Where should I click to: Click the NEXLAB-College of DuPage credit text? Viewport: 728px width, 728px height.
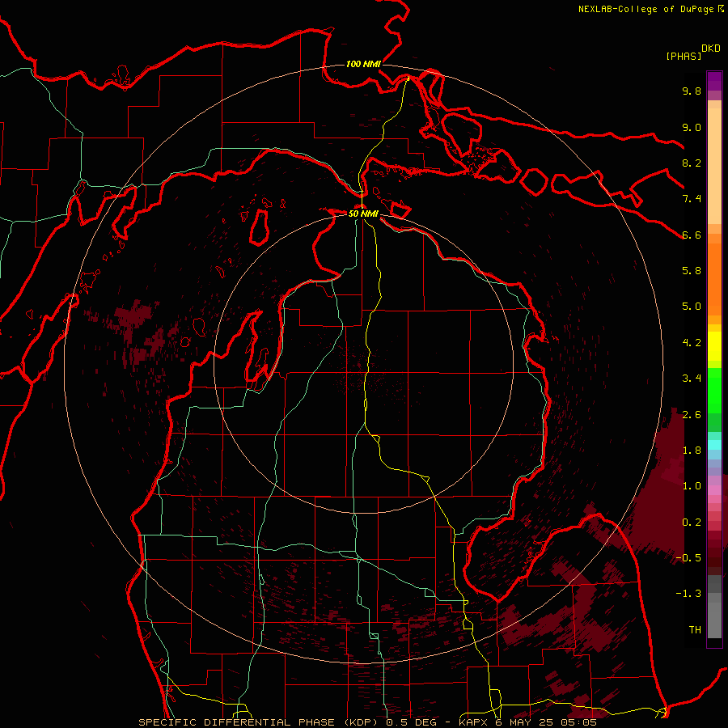(645, 9)
